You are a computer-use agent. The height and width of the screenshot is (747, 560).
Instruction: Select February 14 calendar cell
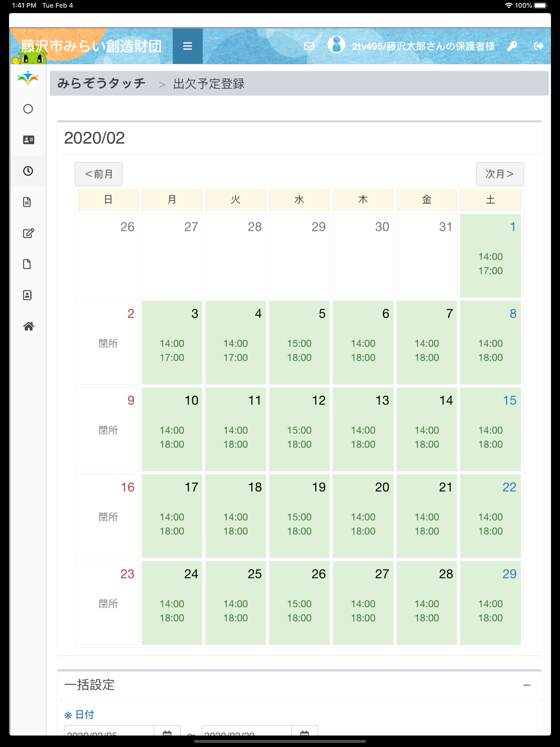[x=427, y=429]
